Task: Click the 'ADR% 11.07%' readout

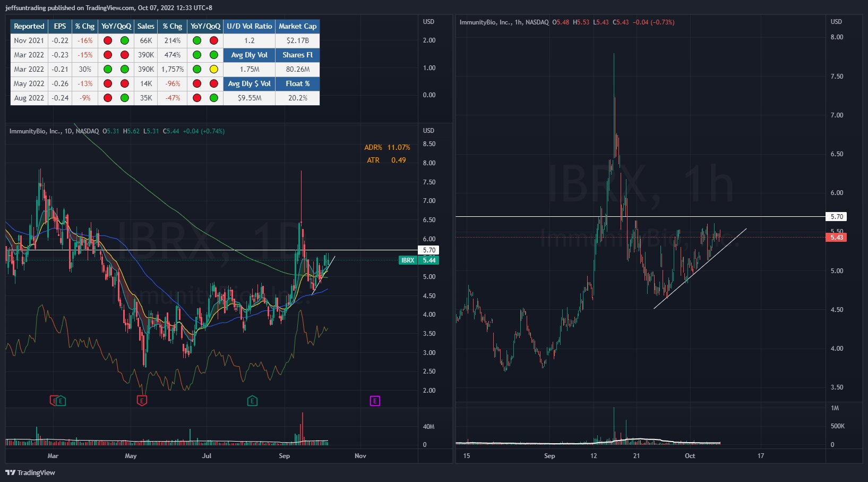Action: [387, 147]
